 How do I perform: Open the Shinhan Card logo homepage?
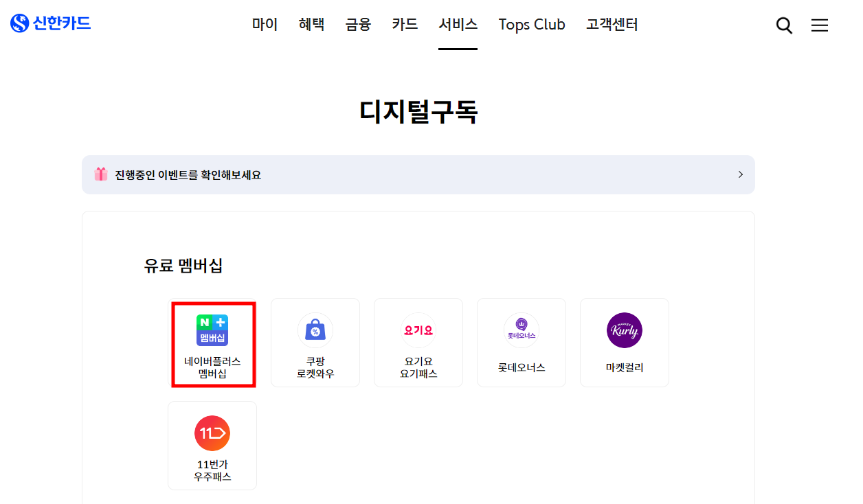pyautogui.click(x=50, y=23)
